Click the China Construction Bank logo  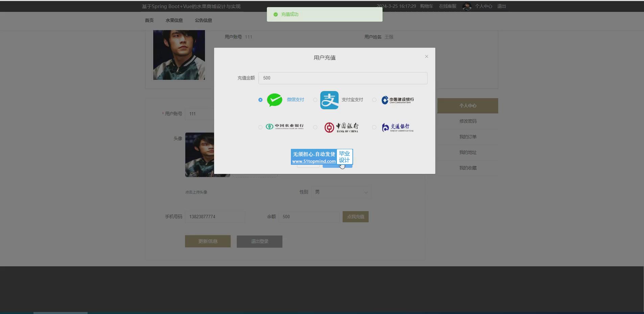(397, 100)
